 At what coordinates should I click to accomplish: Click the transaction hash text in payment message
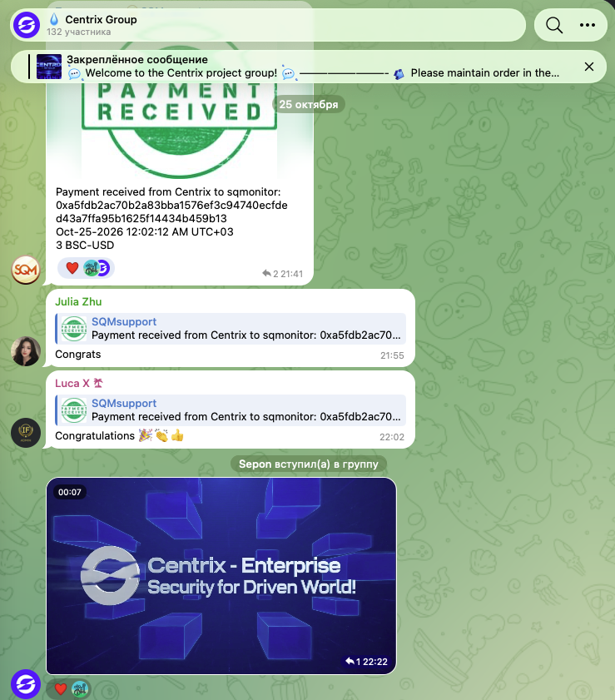[x=171, y=211]
